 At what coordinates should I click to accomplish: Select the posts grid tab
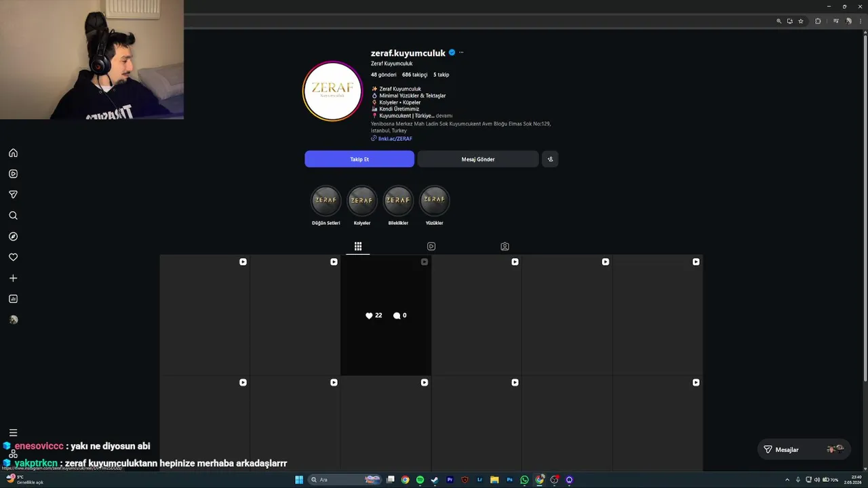point(358,246)
